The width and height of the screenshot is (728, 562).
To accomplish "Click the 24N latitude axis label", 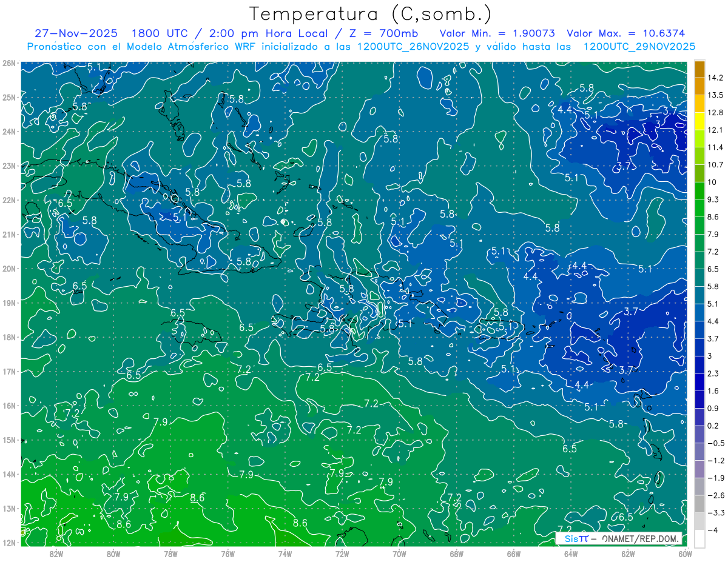I will pos(8,132).
